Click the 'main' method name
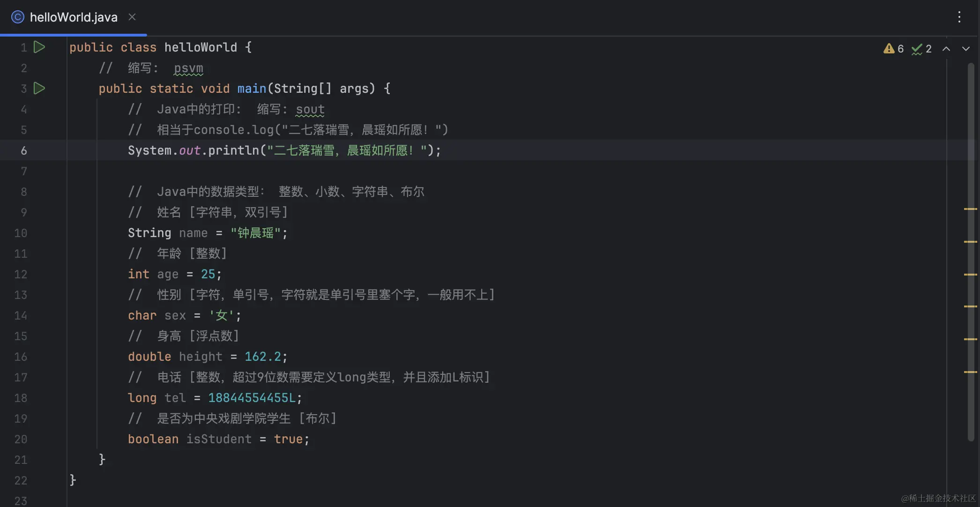This screenshot has width=980, height=507. click(252, 89)
